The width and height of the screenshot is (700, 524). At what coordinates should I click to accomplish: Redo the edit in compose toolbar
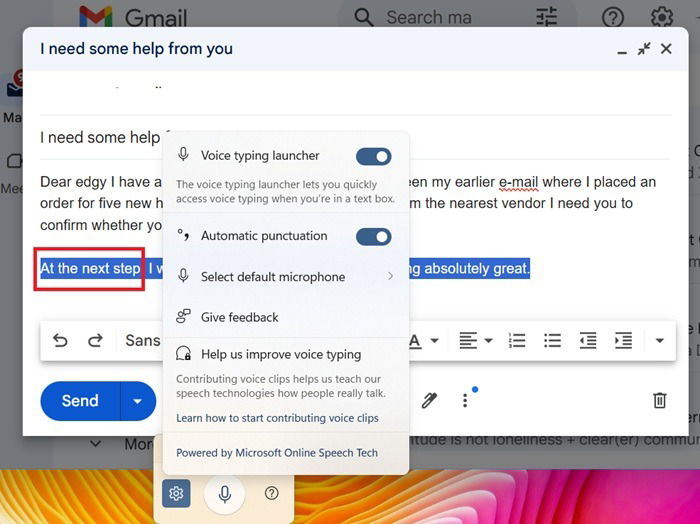pyautogui.click(x=95, y=341)
